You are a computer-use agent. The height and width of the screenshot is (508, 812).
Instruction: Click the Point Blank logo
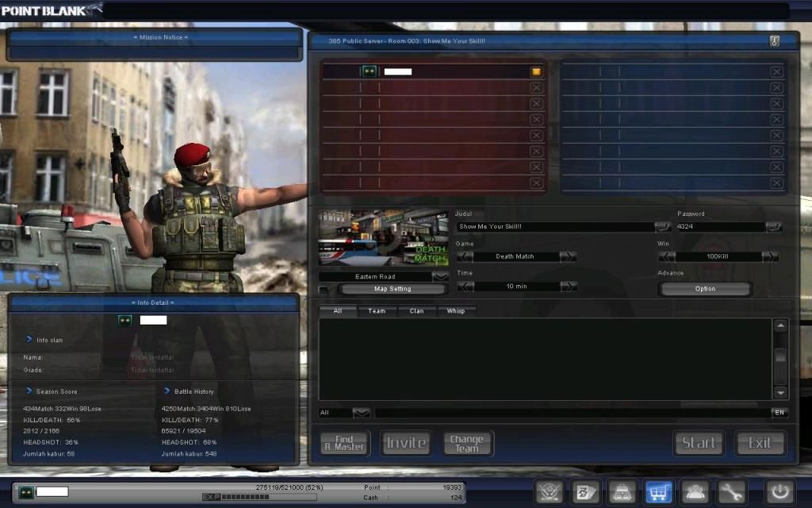(x=51, y=10)
